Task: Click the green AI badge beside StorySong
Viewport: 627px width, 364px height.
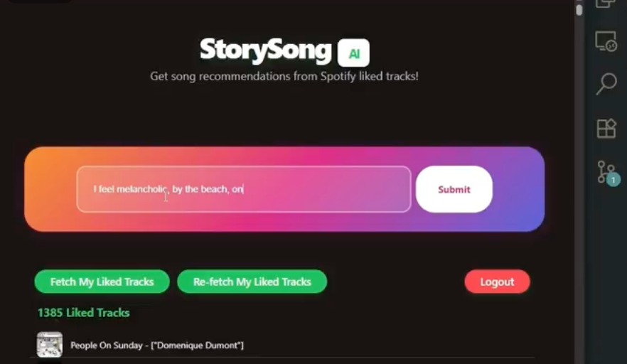Action: click(x=353, y=53)
